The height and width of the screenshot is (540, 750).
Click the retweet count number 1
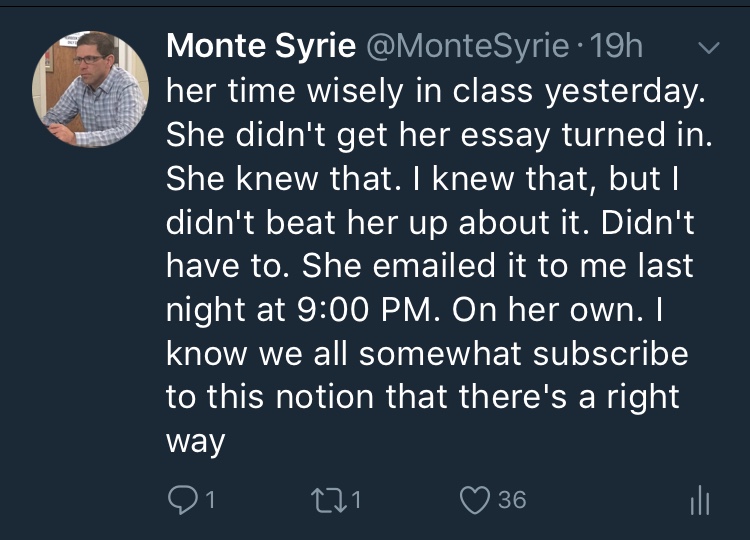click(355, 499)
